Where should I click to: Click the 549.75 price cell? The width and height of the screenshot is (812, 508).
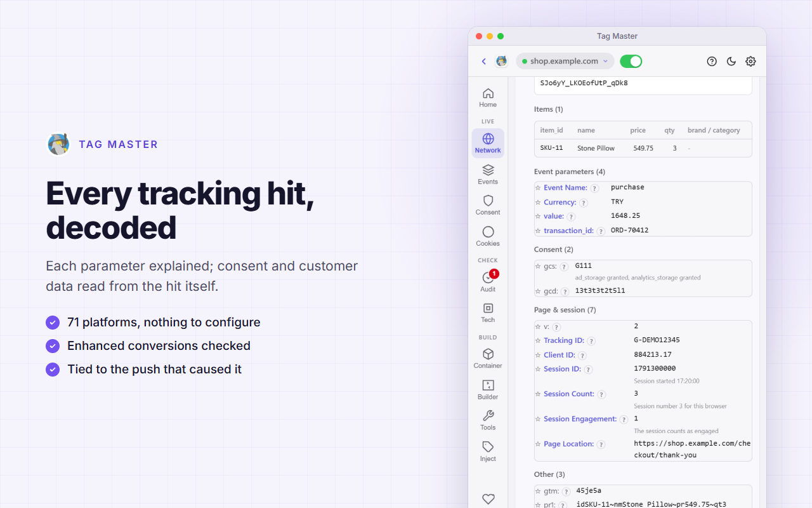tap(643, 148)
